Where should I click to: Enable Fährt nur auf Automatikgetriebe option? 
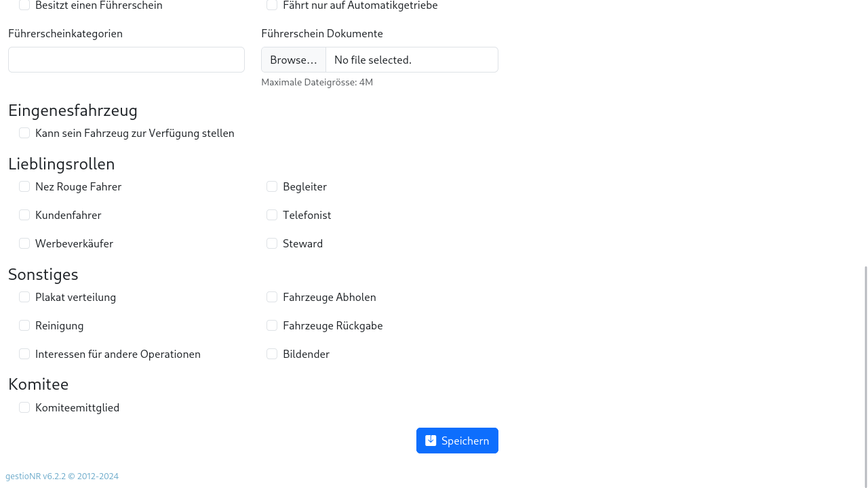[x=272, y=5]
